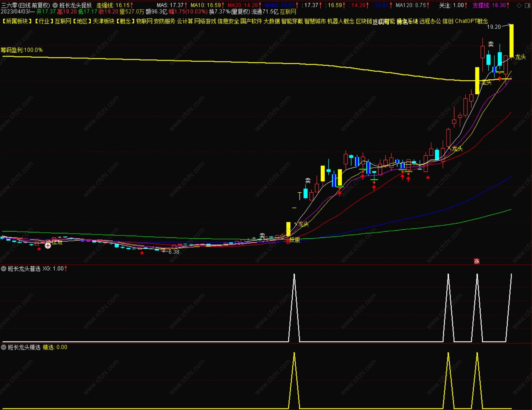Open the 网络游戏 concept tag
The width and height of the screenshot is (532, 410).
[205, 21]
